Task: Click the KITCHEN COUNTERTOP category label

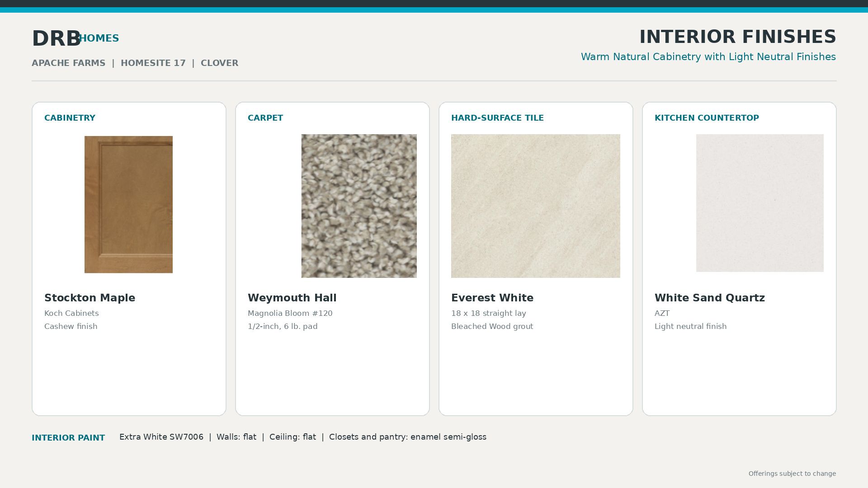Action: click(707, 118)
